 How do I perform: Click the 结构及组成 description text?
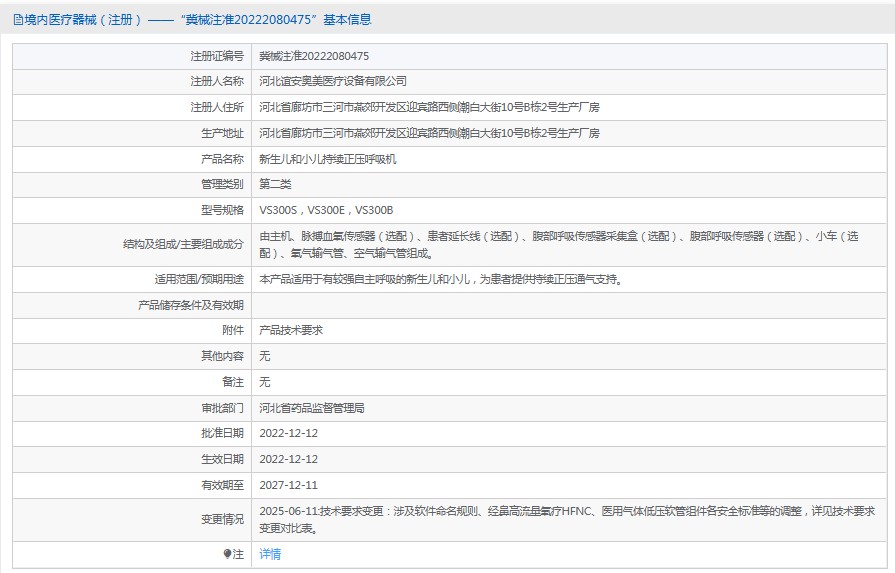coord(558,245)
